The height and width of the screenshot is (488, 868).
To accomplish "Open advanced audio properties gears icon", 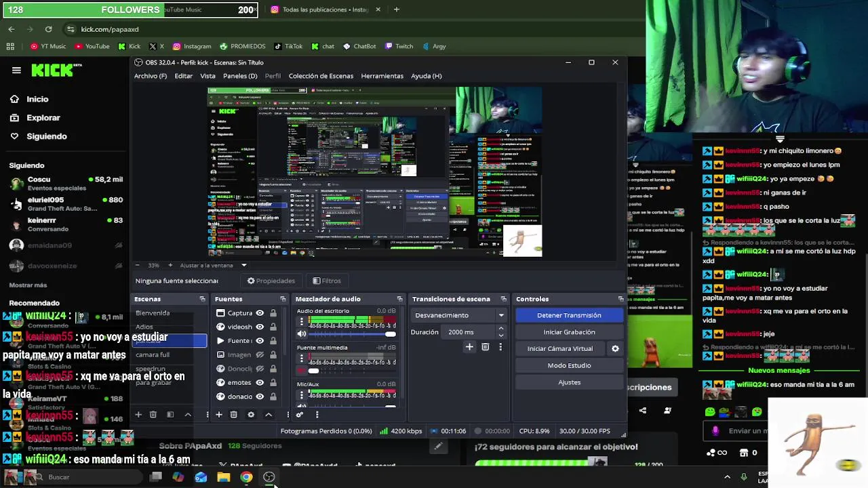I will click(300, 415).
